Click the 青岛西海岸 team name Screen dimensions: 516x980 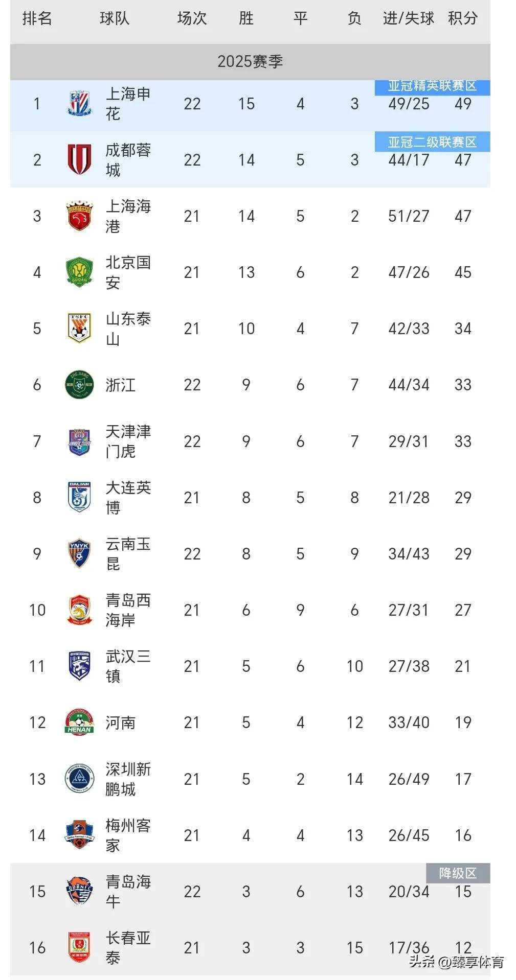(128, 610)
